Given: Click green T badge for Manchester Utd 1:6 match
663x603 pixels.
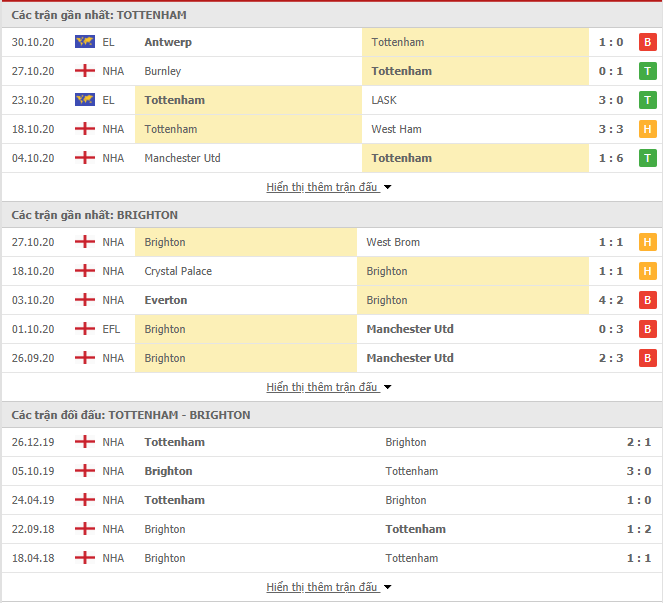Looking at the screenshot, I should click(647, 158).
